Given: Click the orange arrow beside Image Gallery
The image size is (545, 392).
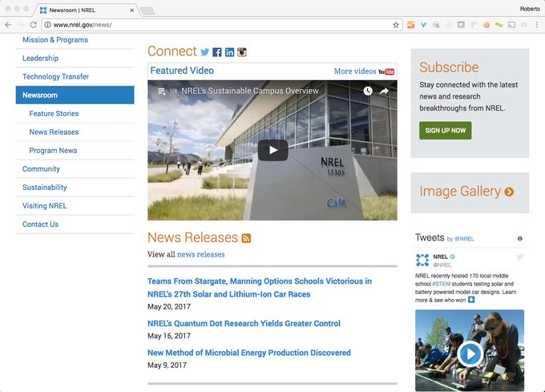Looking at the screenshot, I should click(x=509, y=192).
